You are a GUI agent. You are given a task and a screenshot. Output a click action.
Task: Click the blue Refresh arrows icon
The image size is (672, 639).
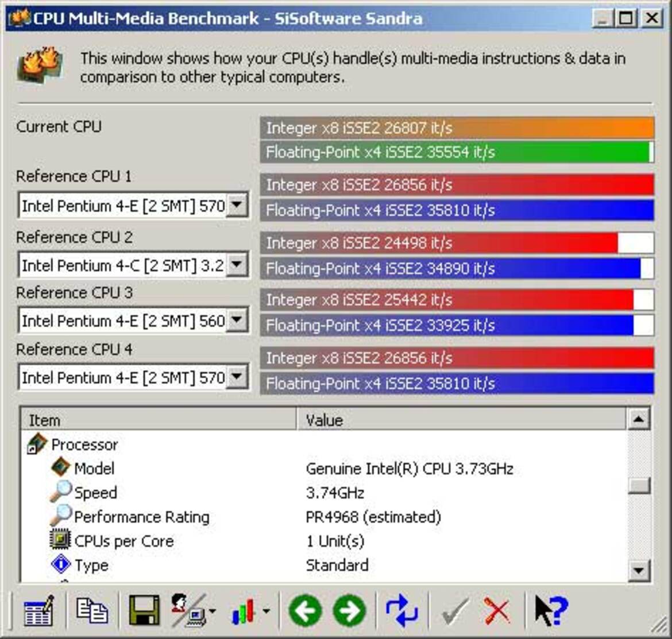[x=401, y=610]
